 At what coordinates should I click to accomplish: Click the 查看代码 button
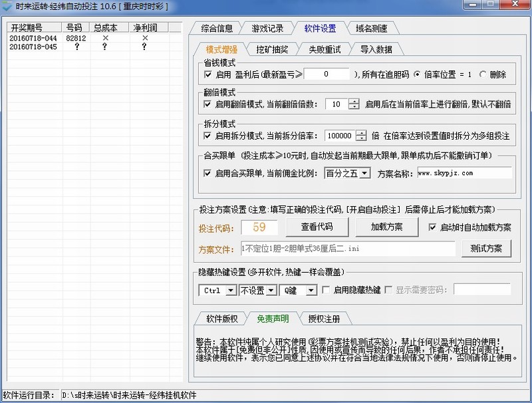coord(317,227)
